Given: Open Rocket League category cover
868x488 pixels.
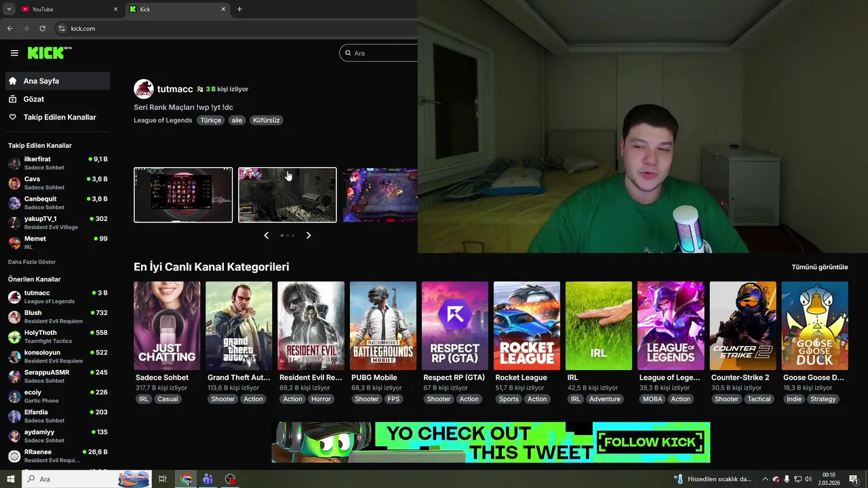Looking at the screenshot, I should click(527, 325).
